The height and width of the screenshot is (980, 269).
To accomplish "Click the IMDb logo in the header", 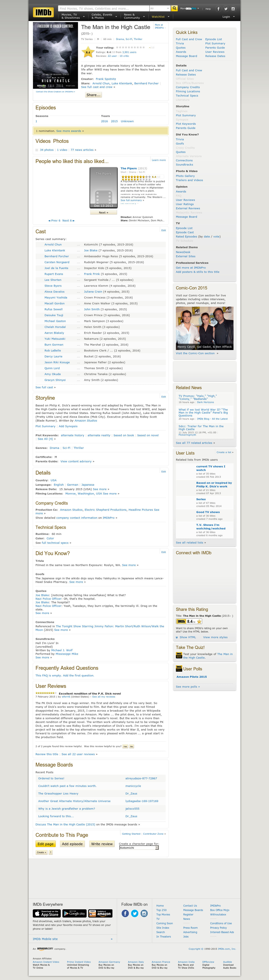I will click(43, 12).
